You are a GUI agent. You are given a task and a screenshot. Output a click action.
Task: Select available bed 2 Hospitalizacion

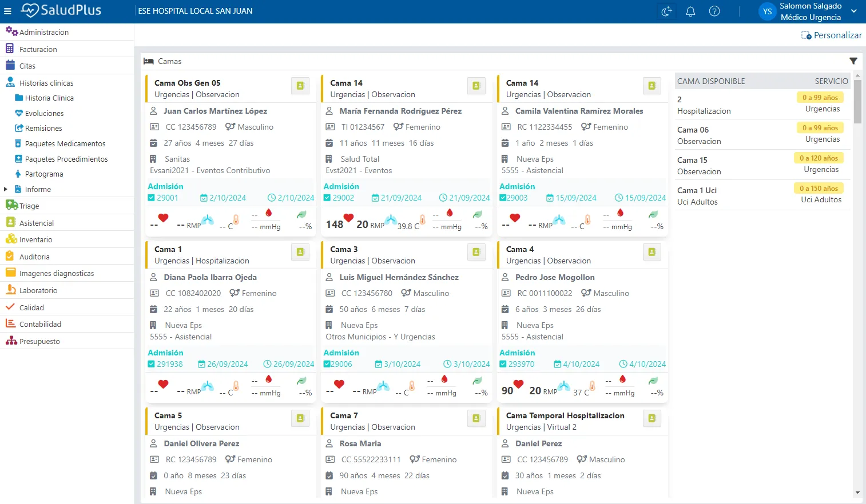pos(762,105)
